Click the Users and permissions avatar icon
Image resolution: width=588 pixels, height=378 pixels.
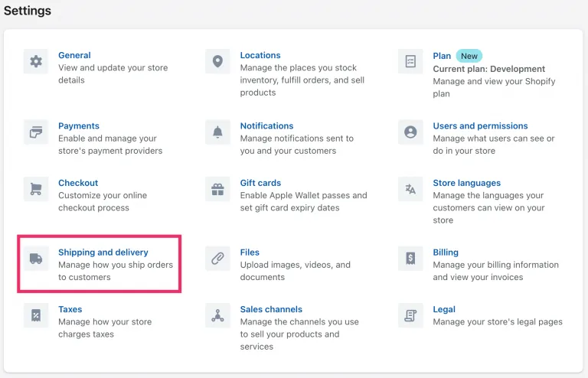tap(410, 132)
